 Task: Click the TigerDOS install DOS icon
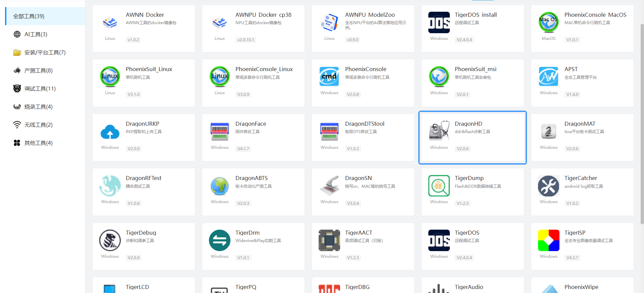point(439,22)
